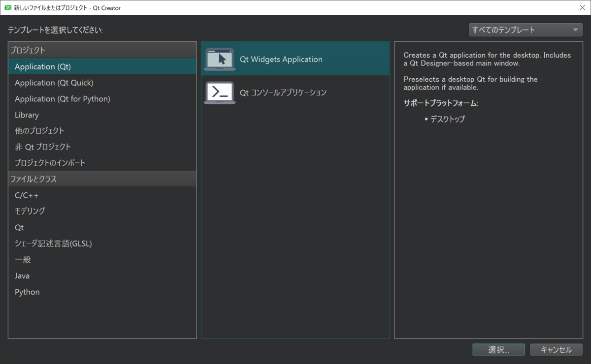Image resolution: width=591 pixels, height=364 pixels.
Task: Click the デスクトップ platform entry
Action: point(448,119)
